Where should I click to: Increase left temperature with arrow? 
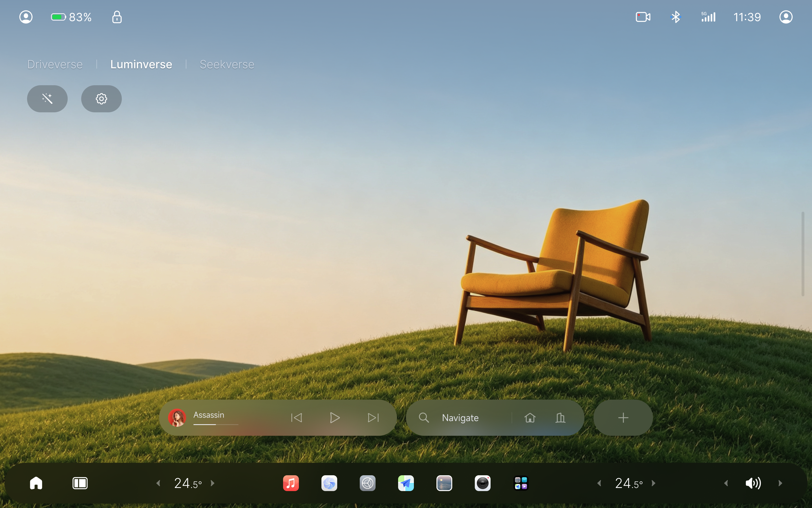coord(212,483)
